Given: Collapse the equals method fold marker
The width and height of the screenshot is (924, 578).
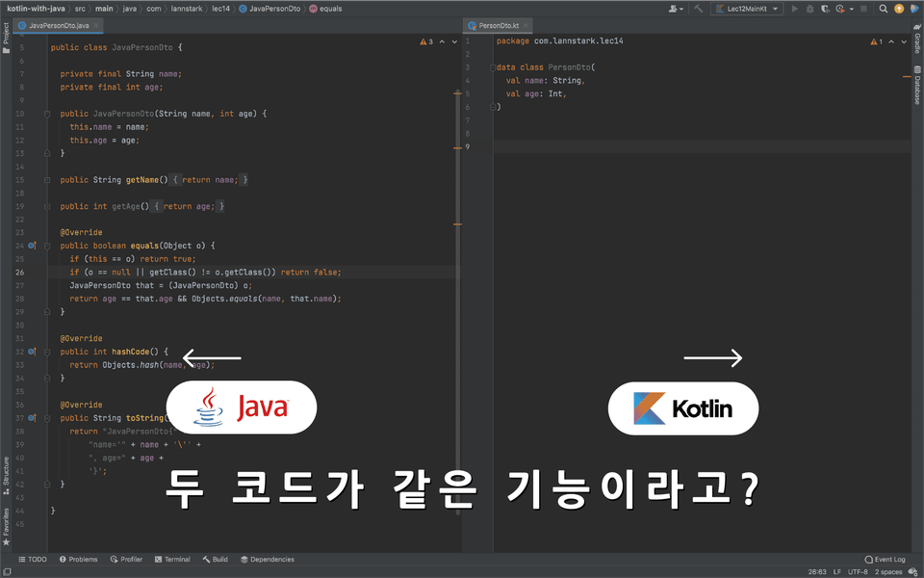Looking at the screenshot, I should [x=47, y=246].
